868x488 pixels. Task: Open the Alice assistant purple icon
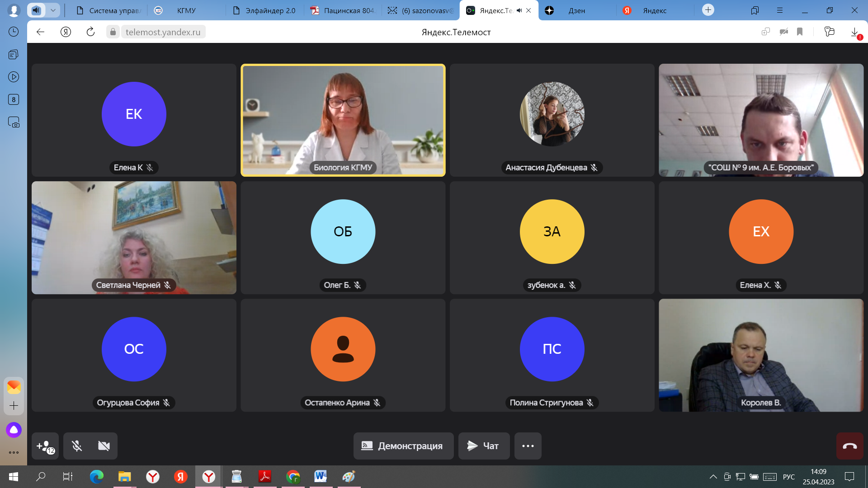(14, 430)
